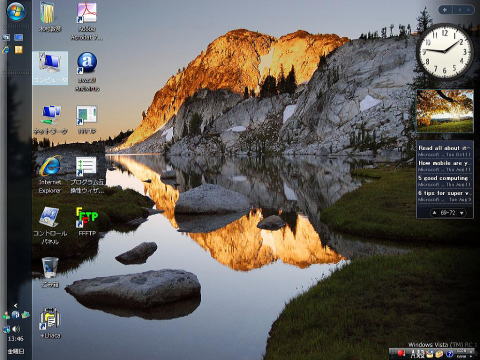Show previous feed headlines up arrow
Viewport: 480px width, 360px height.
(x=434, y=213)
